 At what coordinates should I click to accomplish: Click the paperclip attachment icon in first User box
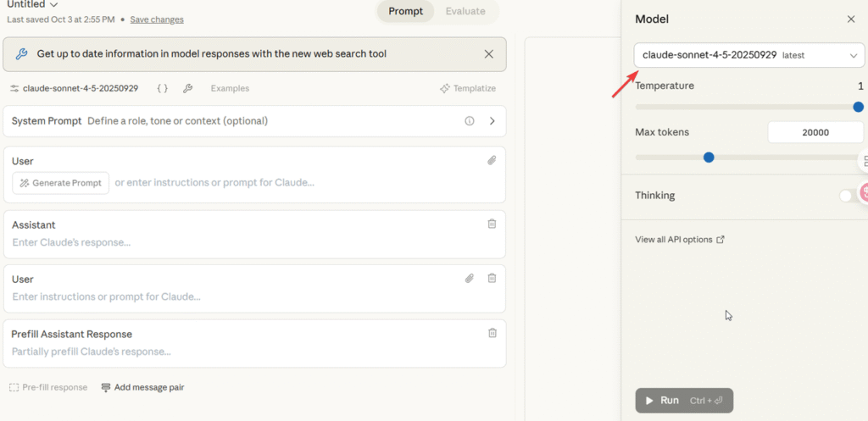492,160
